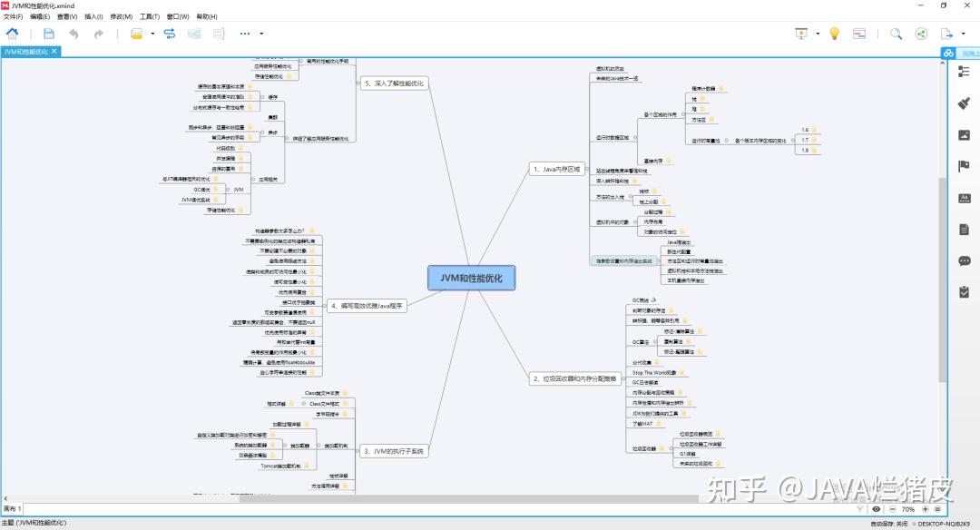The image size is (980, 530).
Task: Toggle the filter funnel icon
Action: point(860,509)
